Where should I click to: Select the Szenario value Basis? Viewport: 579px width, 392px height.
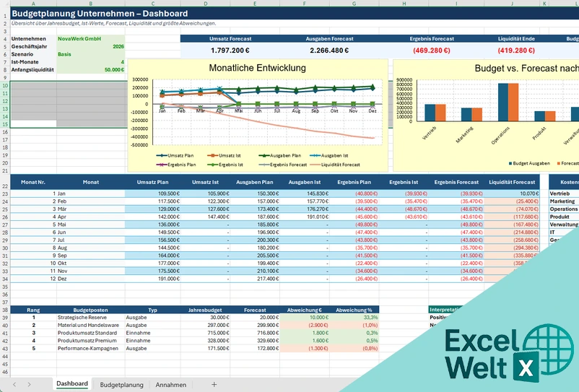click(91, 54)
